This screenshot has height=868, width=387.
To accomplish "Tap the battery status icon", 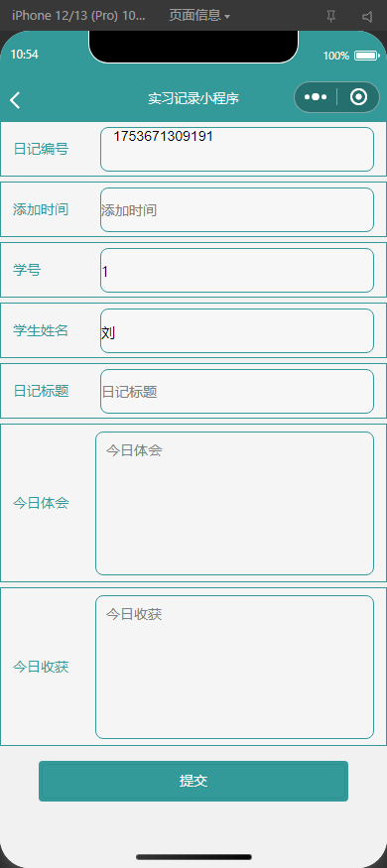I will (366, 56).
